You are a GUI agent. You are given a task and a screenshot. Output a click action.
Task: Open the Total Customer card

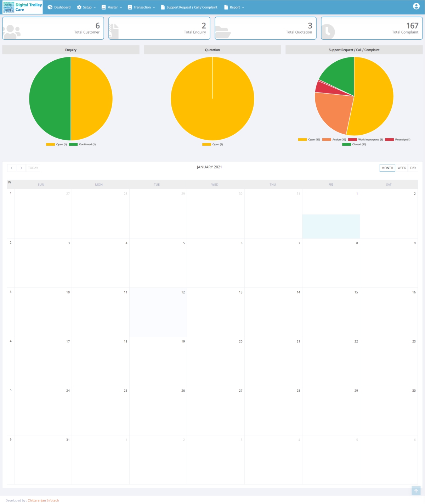coord(53,28)
